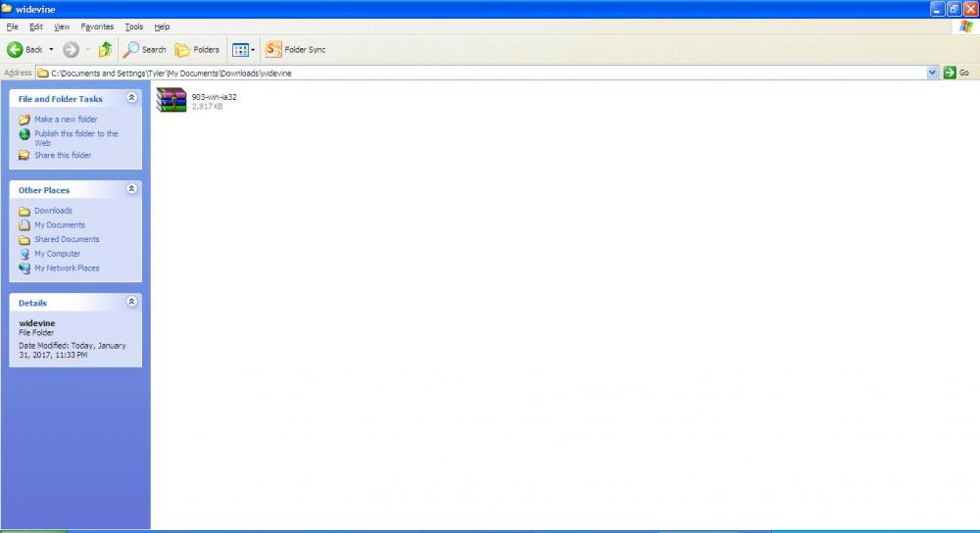Click the green Go button
Image resolution: width=980 pixels, height=533 pixels.
coord(956,73)
